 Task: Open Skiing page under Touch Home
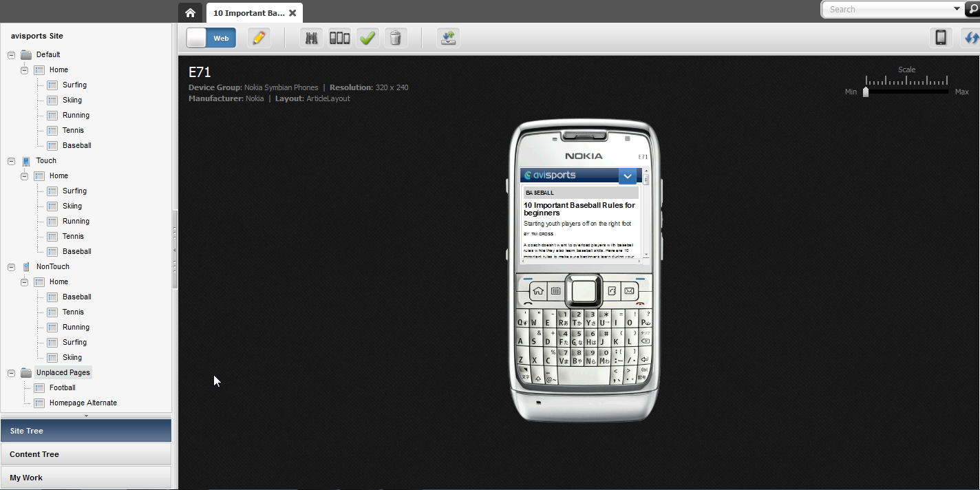[x=72, y=206]
